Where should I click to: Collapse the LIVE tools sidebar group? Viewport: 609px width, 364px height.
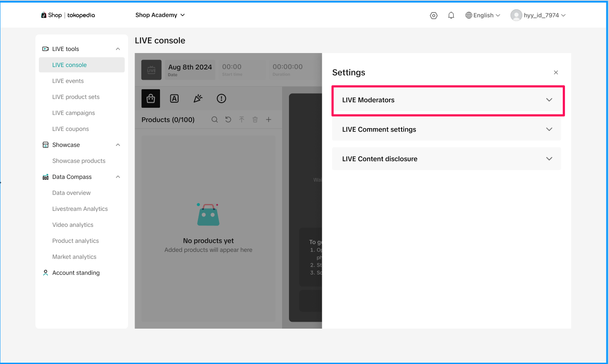118,49
